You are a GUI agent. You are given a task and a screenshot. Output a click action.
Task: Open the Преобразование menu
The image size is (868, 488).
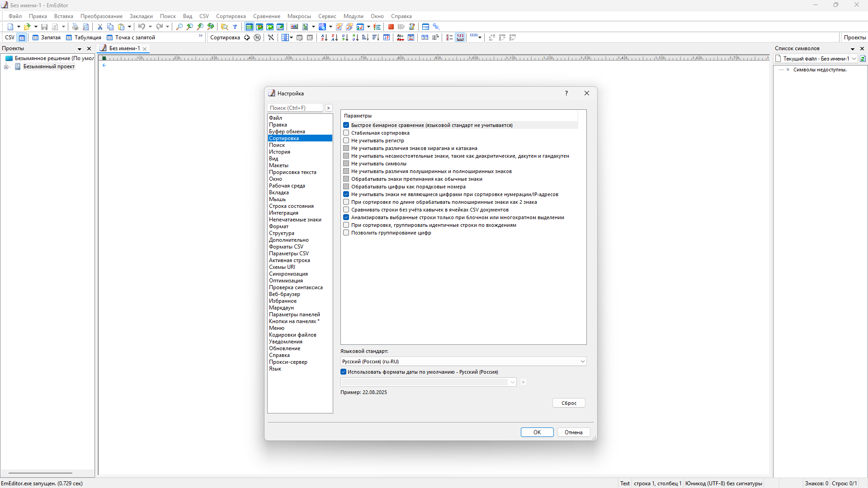[x=101, y=16]
